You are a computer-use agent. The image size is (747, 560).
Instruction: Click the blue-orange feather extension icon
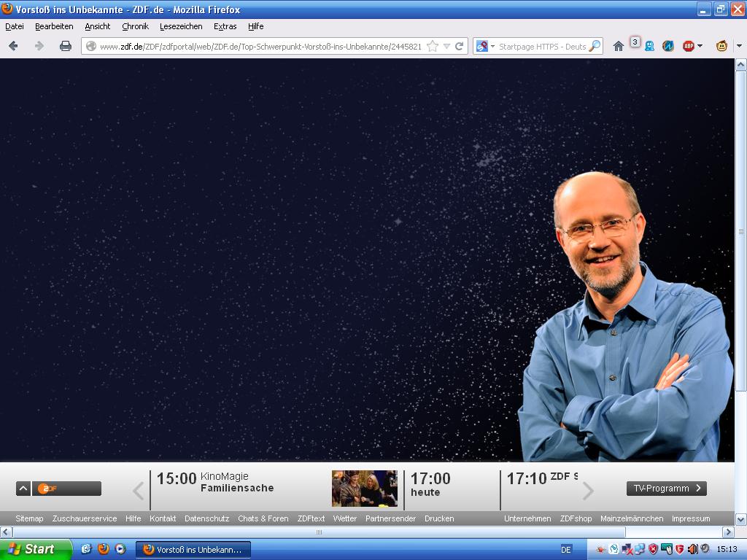pyautogui.click(x=668, y=46)
